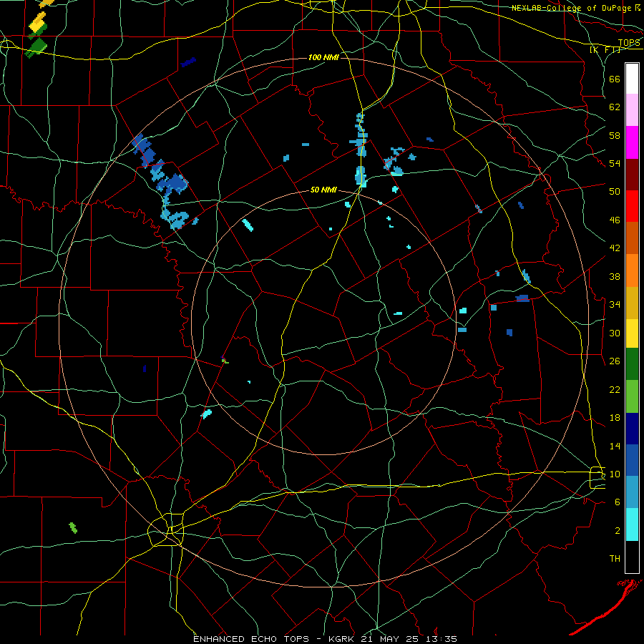Click the "2" legend value
644x644 pixels.
point(617,530)
